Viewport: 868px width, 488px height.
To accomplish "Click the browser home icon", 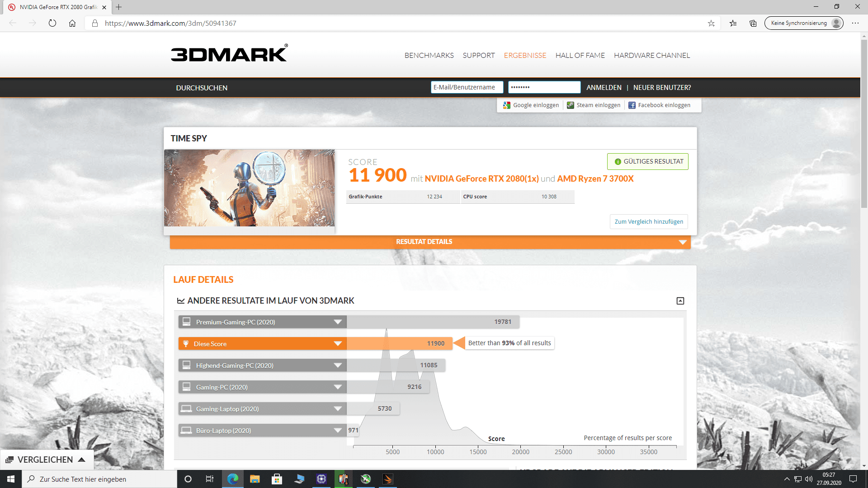I will tap(72, 23).
